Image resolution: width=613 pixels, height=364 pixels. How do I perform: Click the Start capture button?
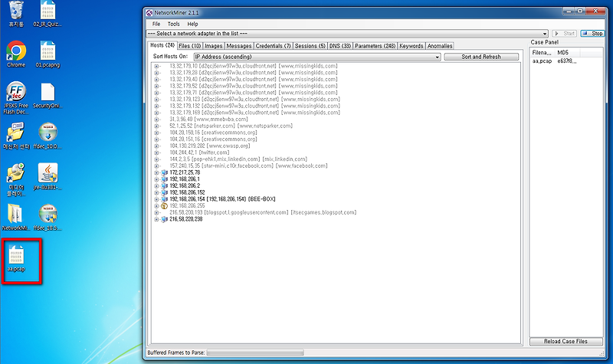[565, 34]
